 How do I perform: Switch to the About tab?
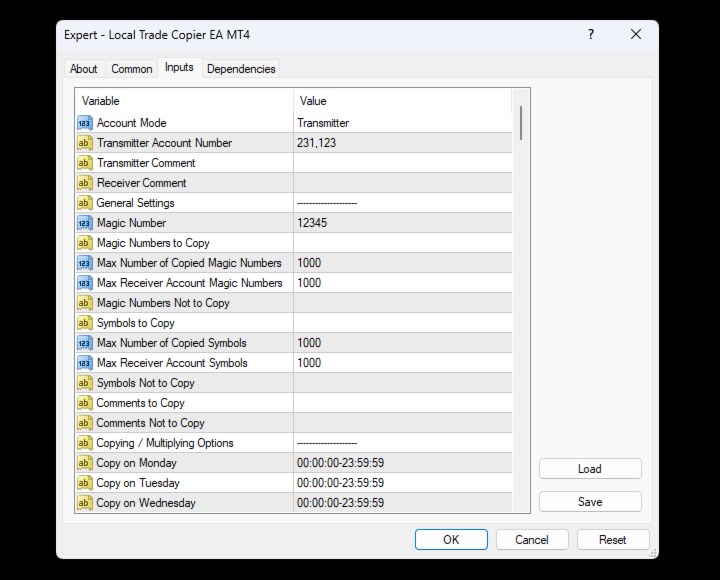click(x=84, y=69)
